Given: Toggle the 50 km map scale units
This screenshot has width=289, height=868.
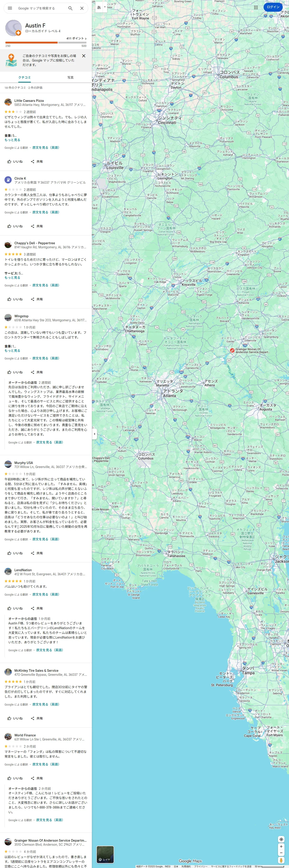Looking at the screenshot, I should click(269, 866).
